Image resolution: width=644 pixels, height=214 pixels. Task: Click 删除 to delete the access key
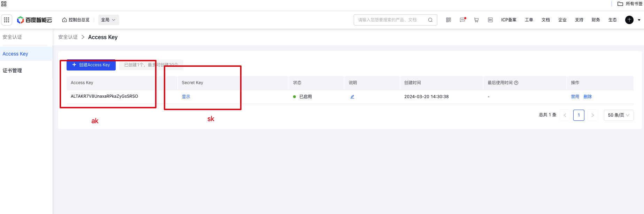(588, 97)
